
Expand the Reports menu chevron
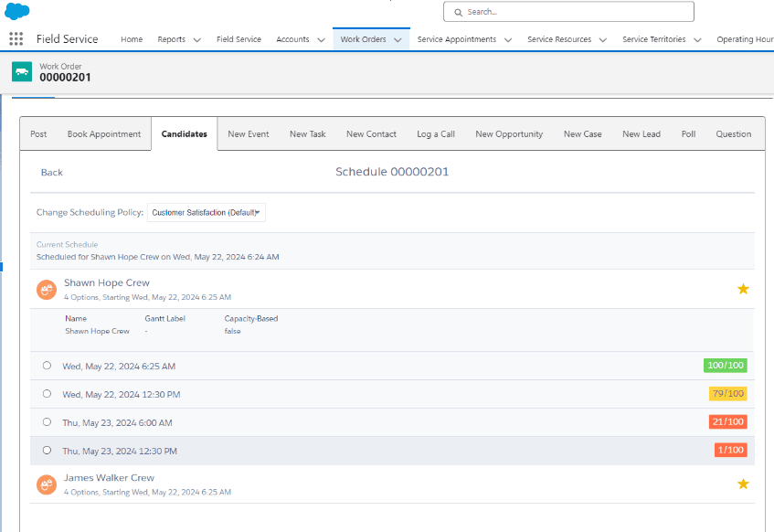196,40
